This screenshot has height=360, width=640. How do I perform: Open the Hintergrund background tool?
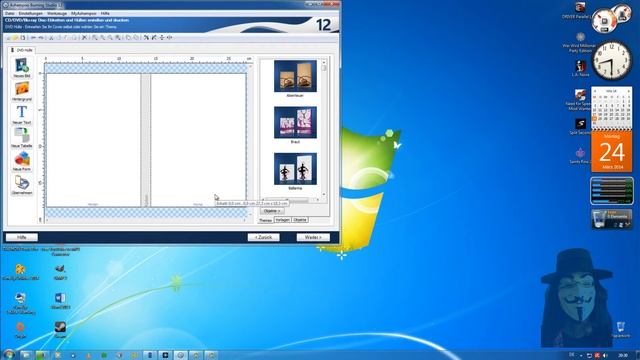[x=22, y=91]
